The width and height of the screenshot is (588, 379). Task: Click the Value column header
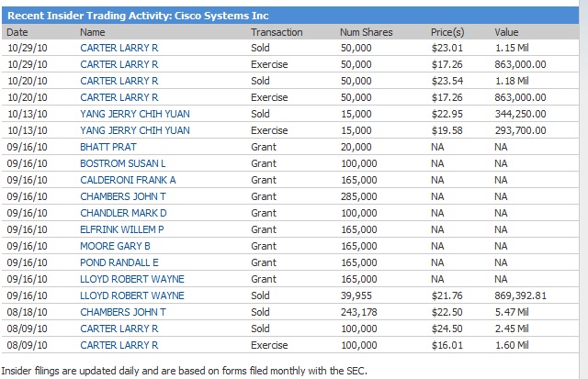pos(506,32)
